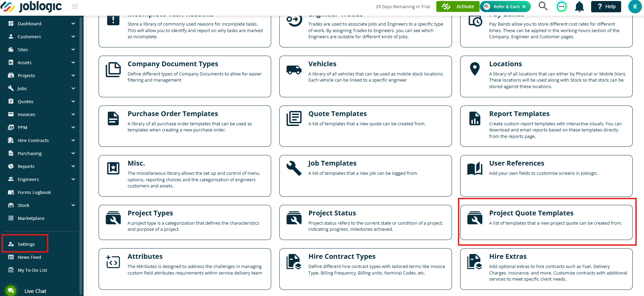
Task: Expand the Customers menu chevron
Action: click(73, 37)
